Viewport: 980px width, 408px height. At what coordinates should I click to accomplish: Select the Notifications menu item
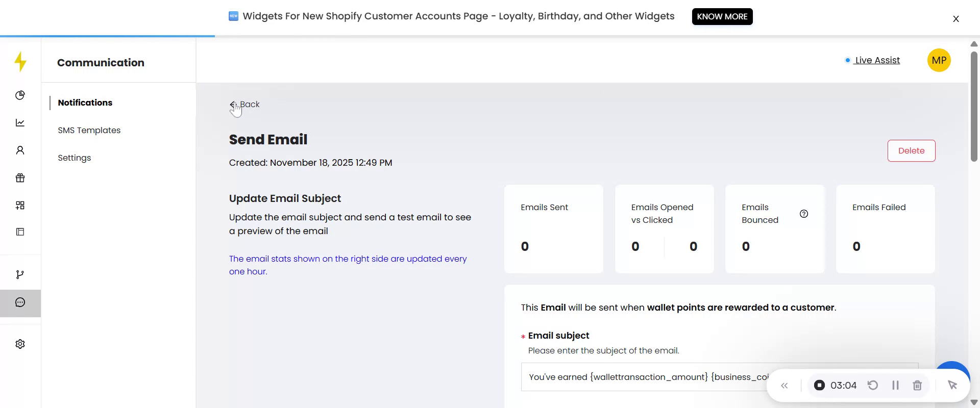point(85,103)
